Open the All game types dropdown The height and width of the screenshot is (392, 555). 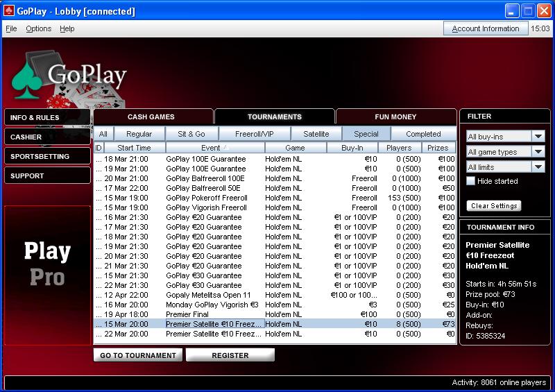point(506,151)
